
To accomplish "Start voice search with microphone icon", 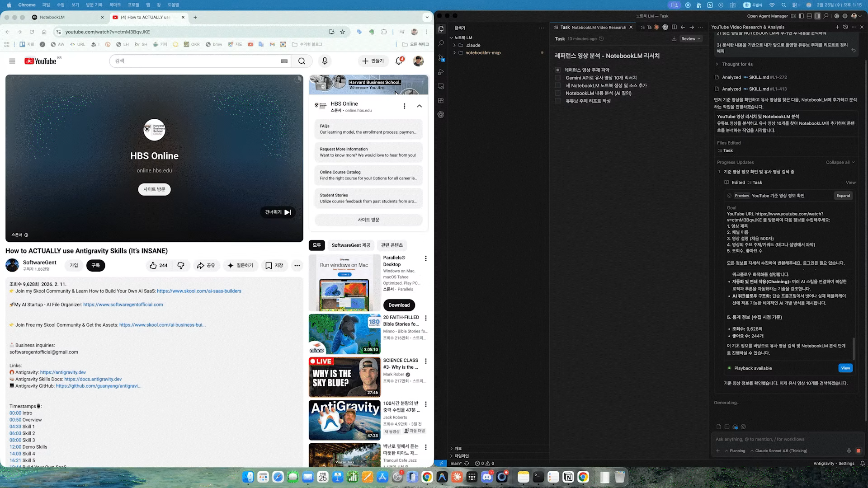I will point(325,61).
